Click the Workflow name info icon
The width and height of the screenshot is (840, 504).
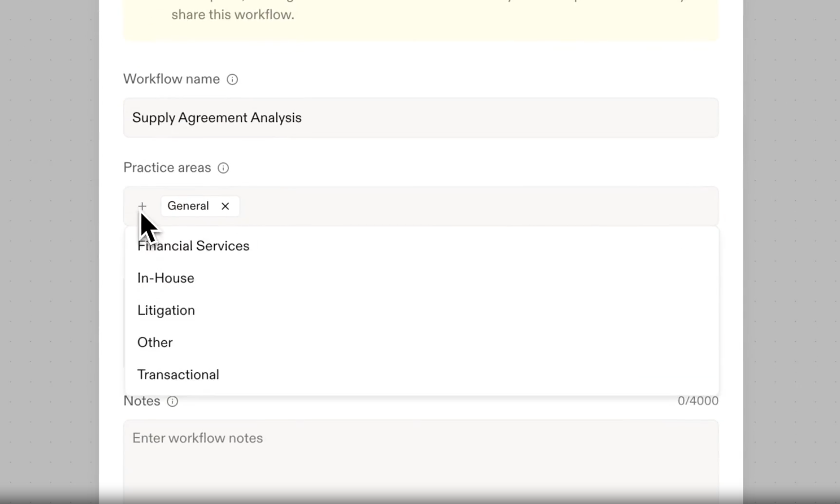[232, 79]
